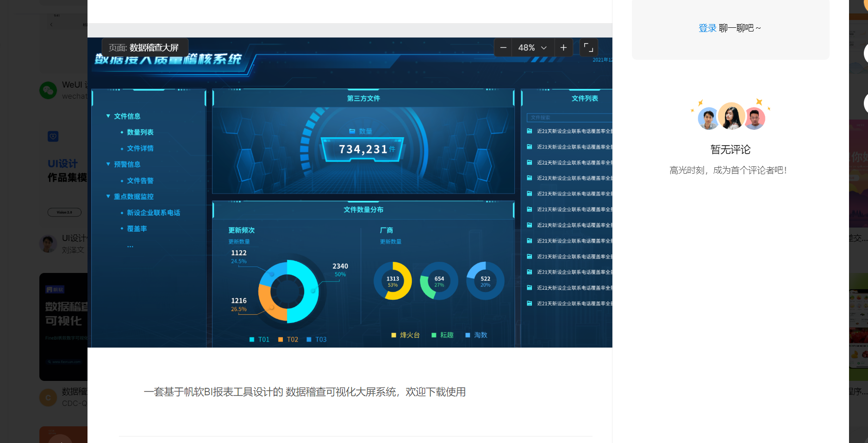868x443 pixels.
Task: Click the WeUI WeChat green logo icon
Action: (48, 90)
